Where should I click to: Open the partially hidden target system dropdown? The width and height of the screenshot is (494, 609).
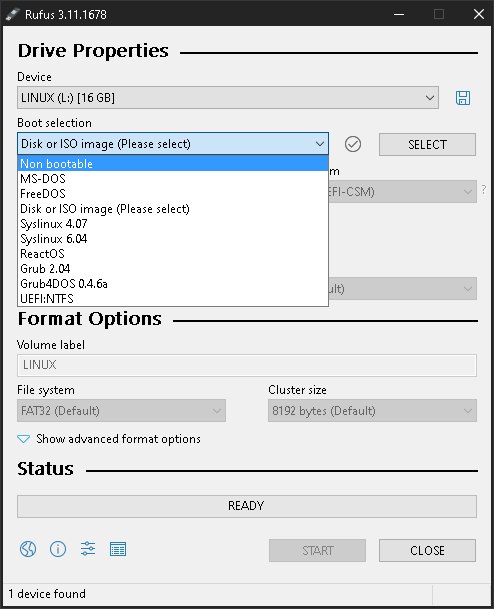(402, 191)
